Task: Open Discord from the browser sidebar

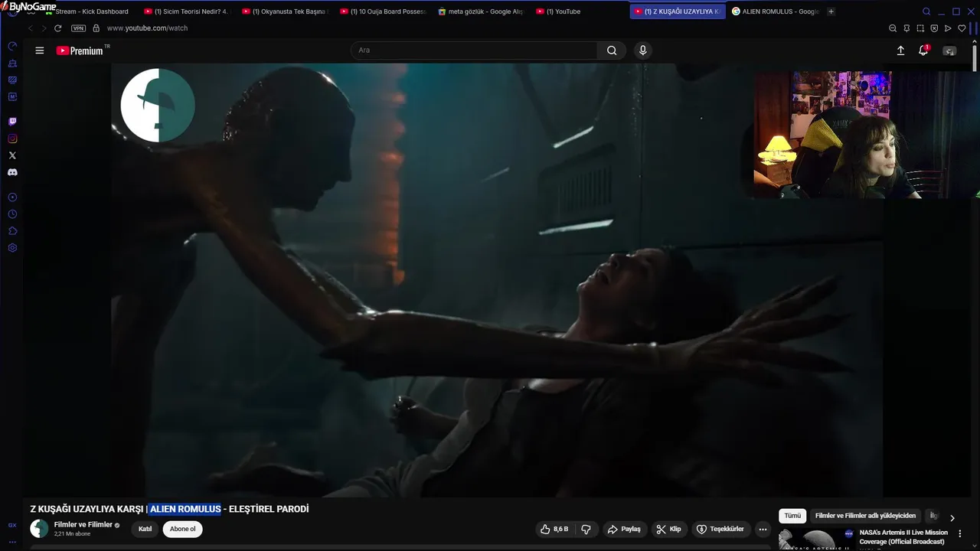Action: [x=12, y=172]
